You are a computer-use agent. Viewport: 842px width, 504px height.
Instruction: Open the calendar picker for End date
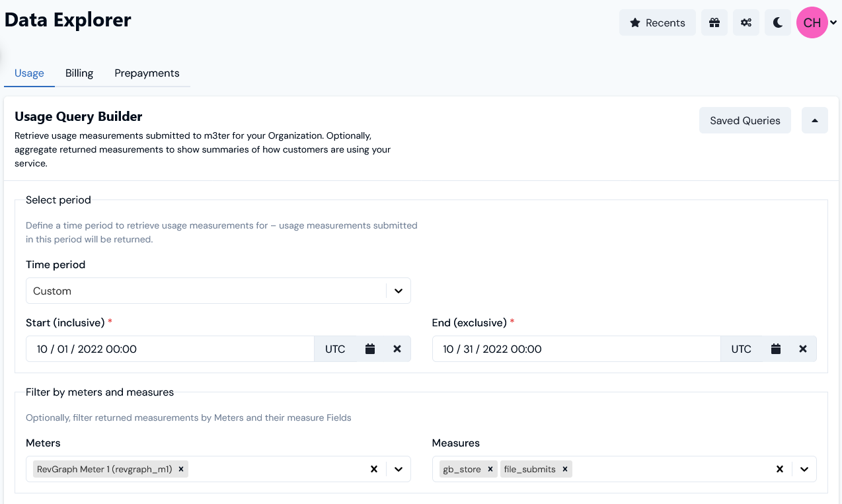775,349
